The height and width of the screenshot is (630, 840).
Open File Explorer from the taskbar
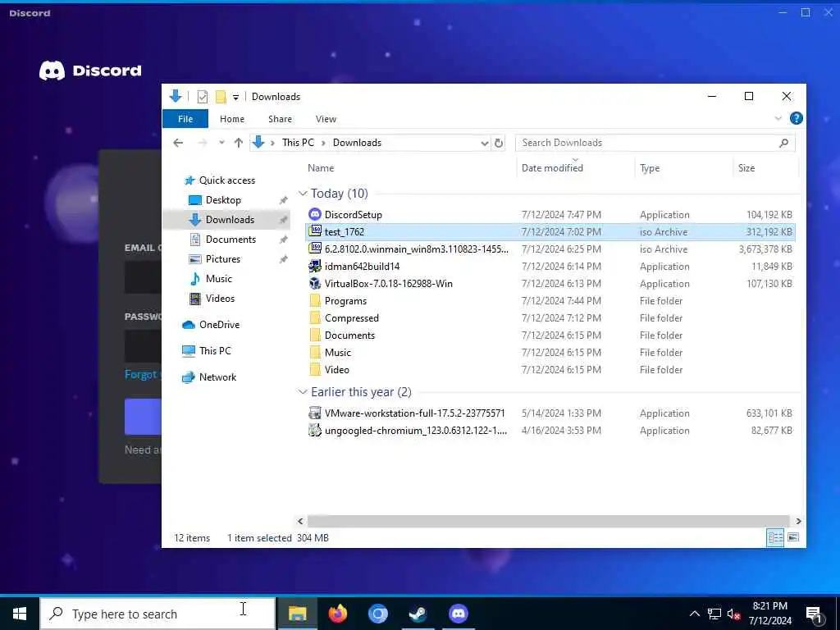[297, 614]
